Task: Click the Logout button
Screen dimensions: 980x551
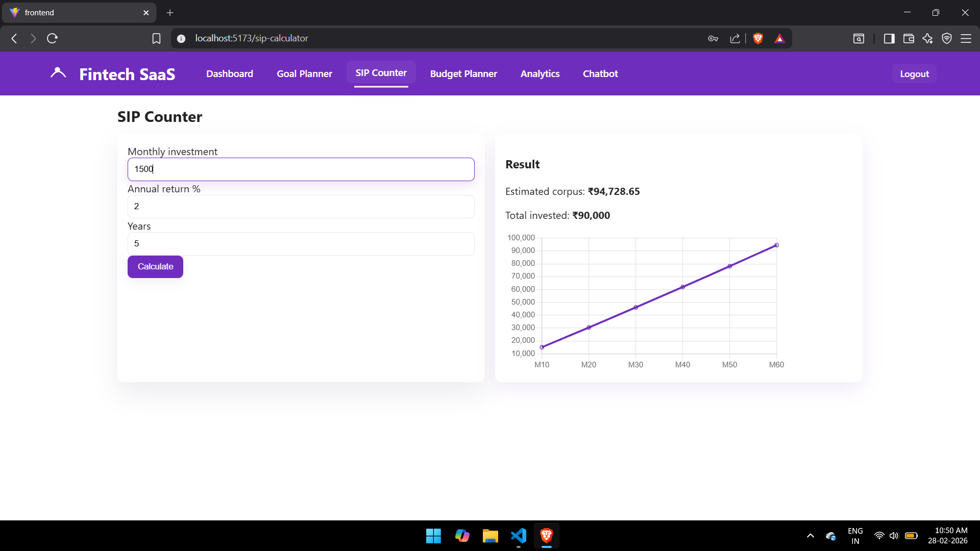Action: [914, 73]
